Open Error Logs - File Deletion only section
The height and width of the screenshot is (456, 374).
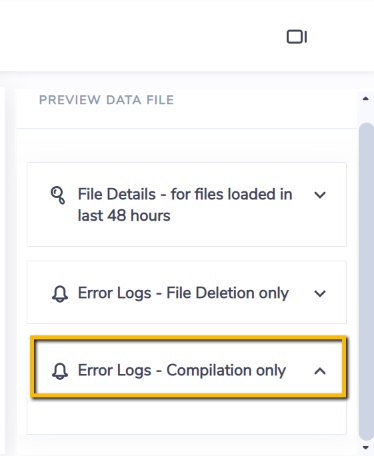[187, 292]
